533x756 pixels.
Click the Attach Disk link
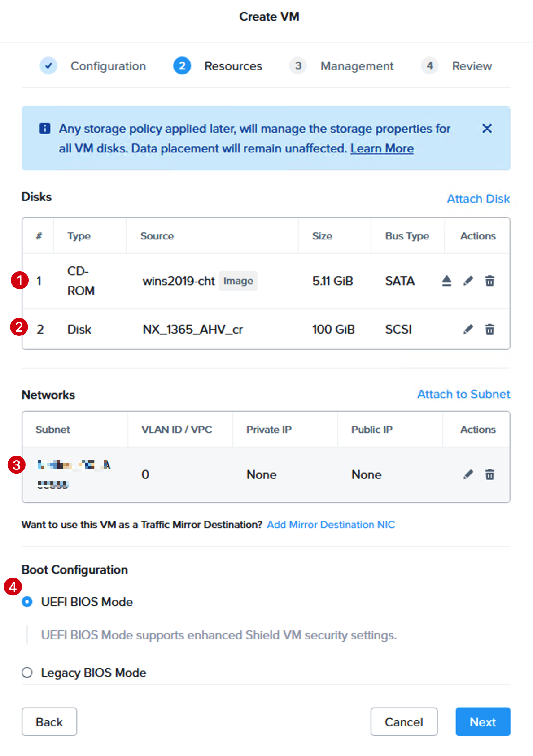click(x=478, y=199)
